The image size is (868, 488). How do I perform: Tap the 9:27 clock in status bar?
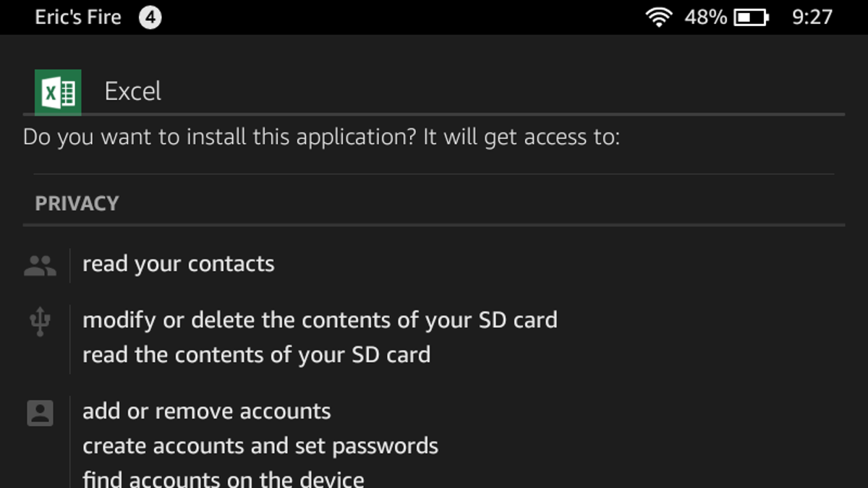812,17
